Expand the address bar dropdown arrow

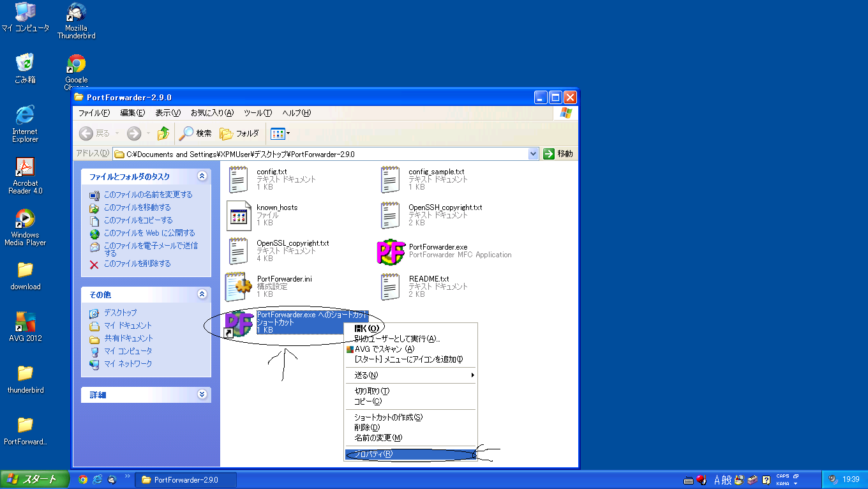534,154
